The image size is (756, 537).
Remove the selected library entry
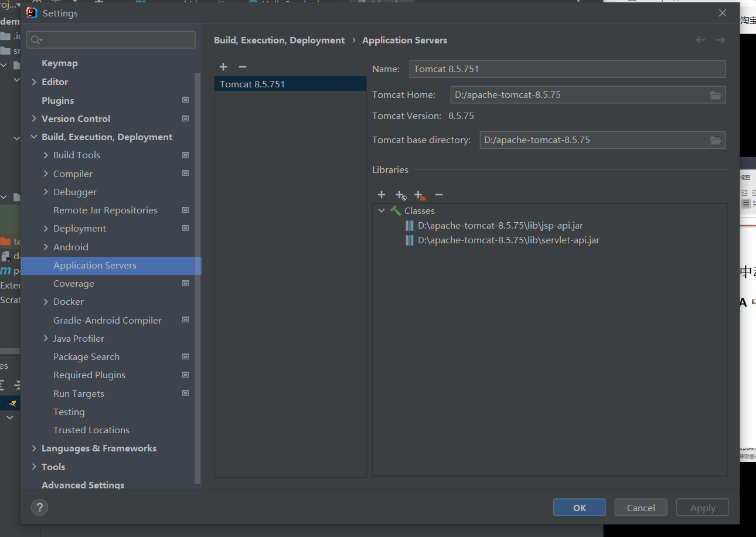(439, 195)
